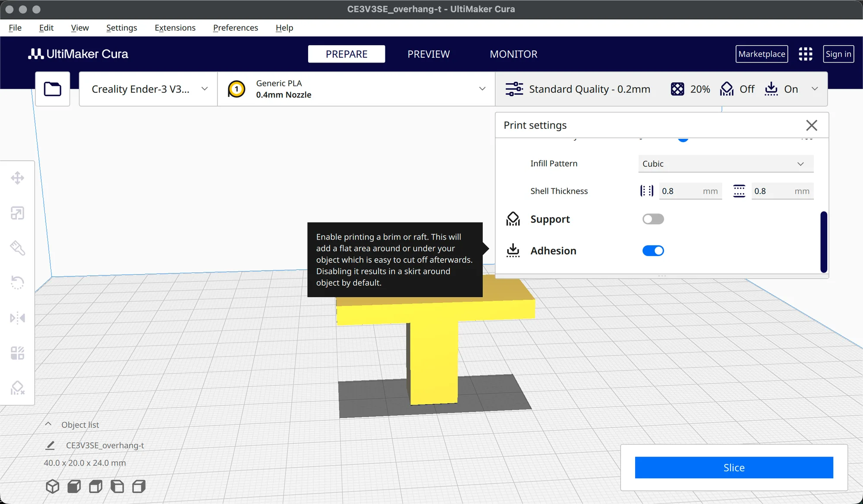The height and width of the screenshot is (504, 863).
Task: Open the Edit menu
Action: coord(46,28)
